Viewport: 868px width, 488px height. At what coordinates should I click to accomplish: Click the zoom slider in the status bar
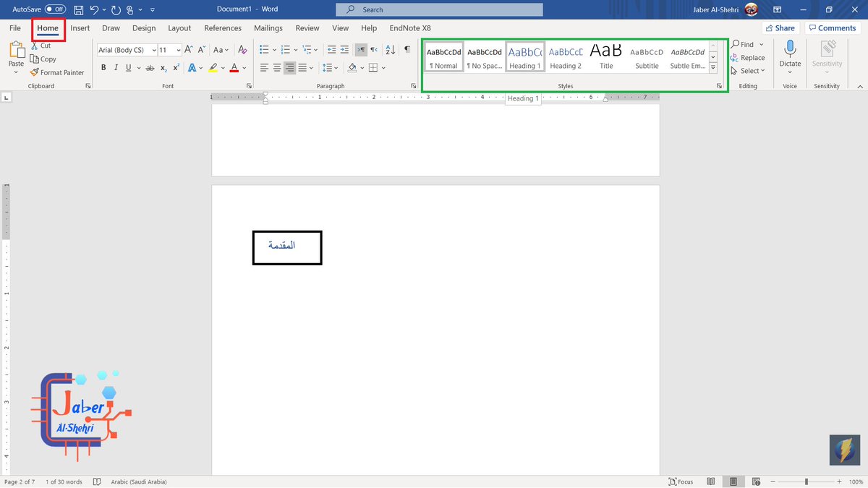[807, 481]
